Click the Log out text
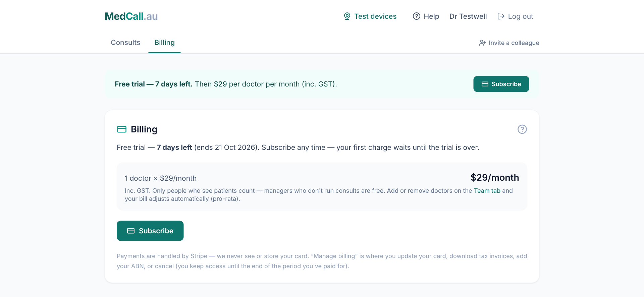The height and width of the screenshot is (297, 644). (520, 16)
